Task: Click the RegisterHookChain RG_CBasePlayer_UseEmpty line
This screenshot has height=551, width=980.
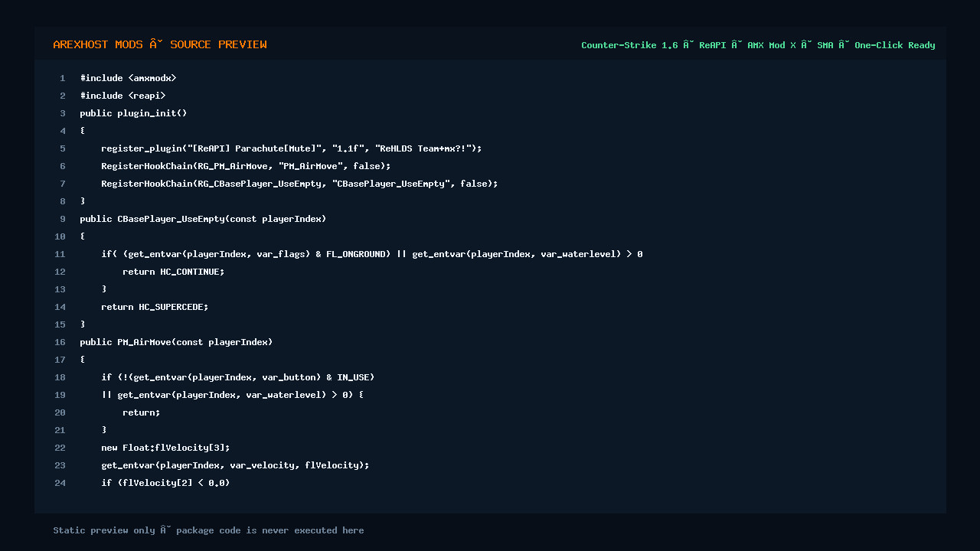Action: pos(299,184)
